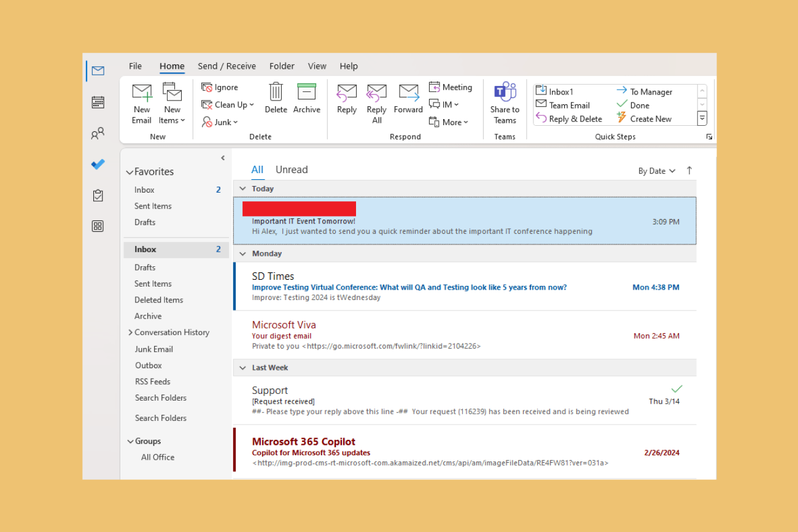
Task: Reply with a Meeting request
Action: pyautogui.click(x=451, y=87)
